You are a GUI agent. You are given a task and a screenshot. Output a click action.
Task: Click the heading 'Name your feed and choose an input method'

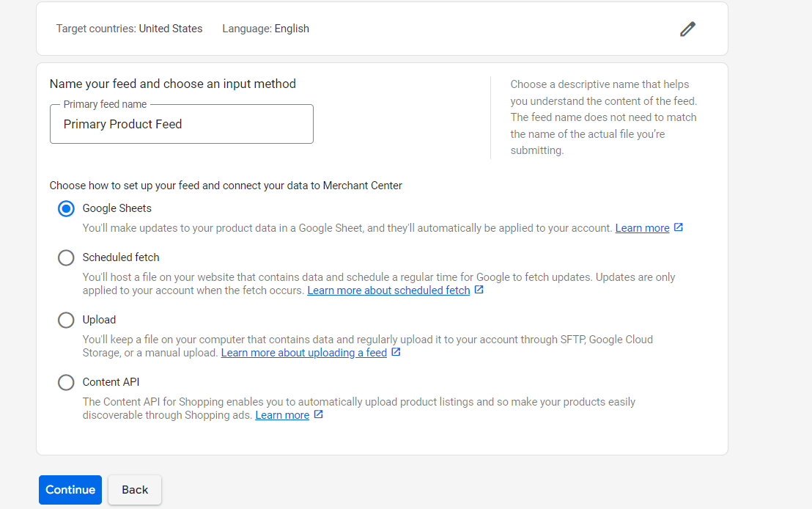[x=172, y=84]
